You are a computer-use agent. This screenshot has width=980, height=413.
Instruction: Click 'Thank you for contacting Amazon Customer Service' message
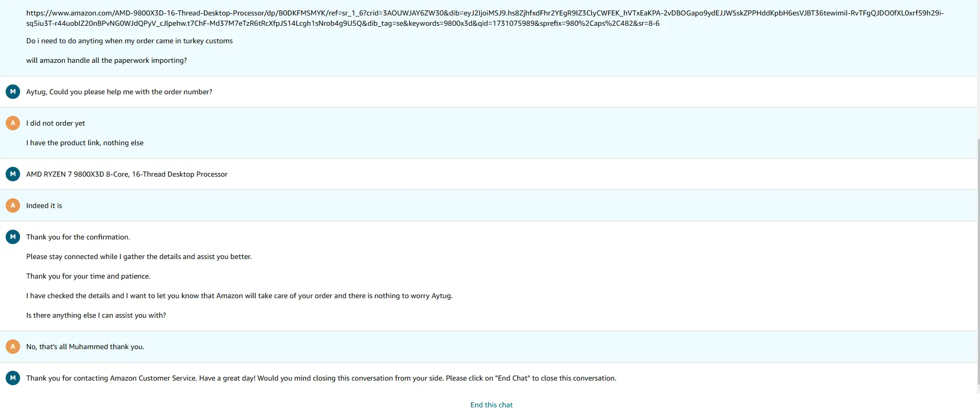click(x=321, y=378)
